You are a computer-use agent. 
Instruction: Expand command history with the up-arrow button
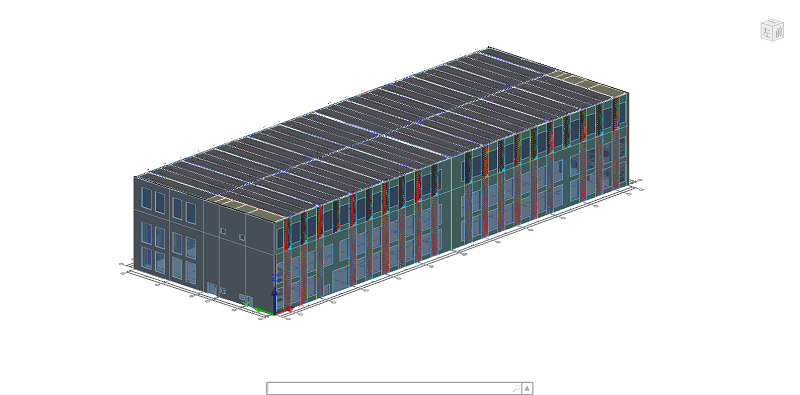coord(527,388)
